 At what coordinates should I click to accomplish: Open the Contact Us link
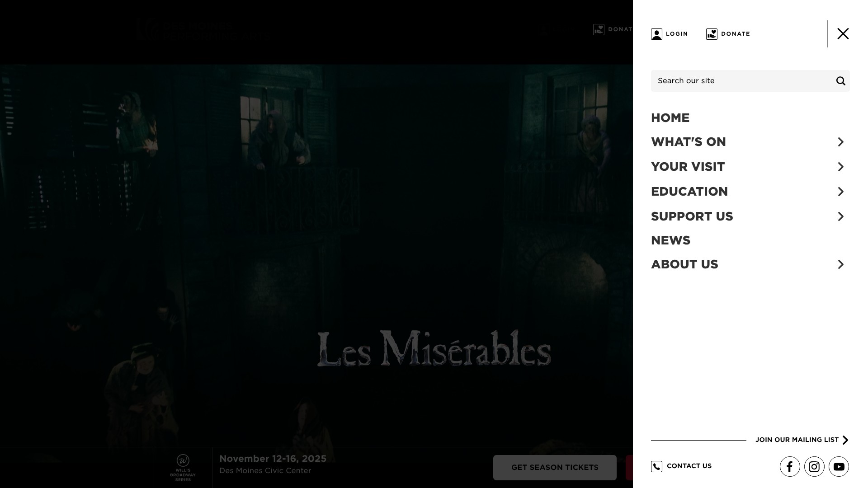pos(689,466)
